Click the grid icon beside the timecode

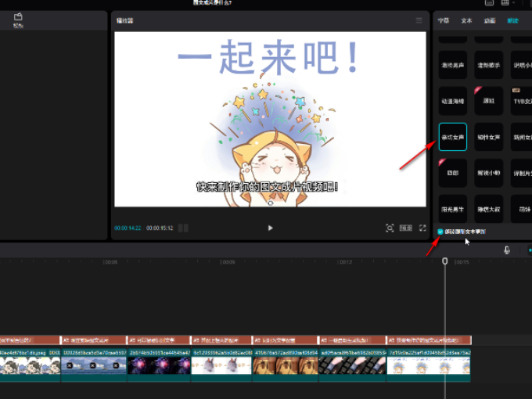183,228
